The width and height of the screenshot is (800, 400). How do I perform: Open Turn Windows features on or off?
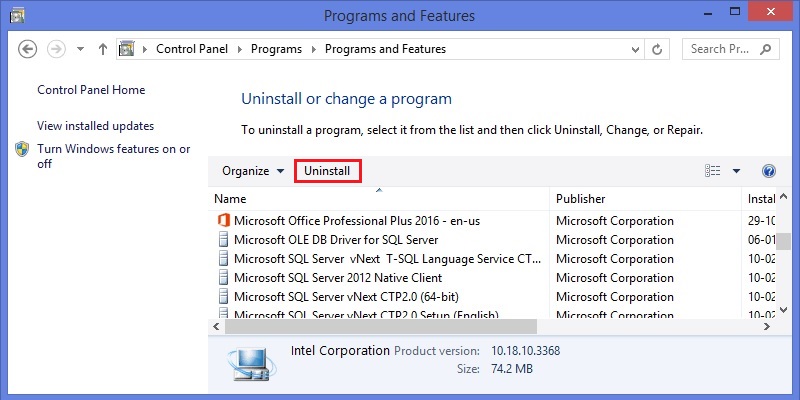[x=113, y=156]
